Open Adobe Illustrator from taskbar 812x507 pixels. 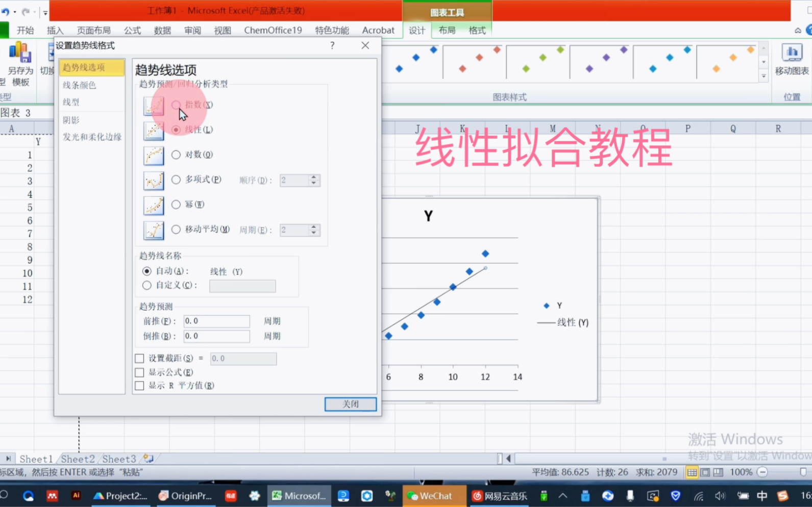click(76, 495)
